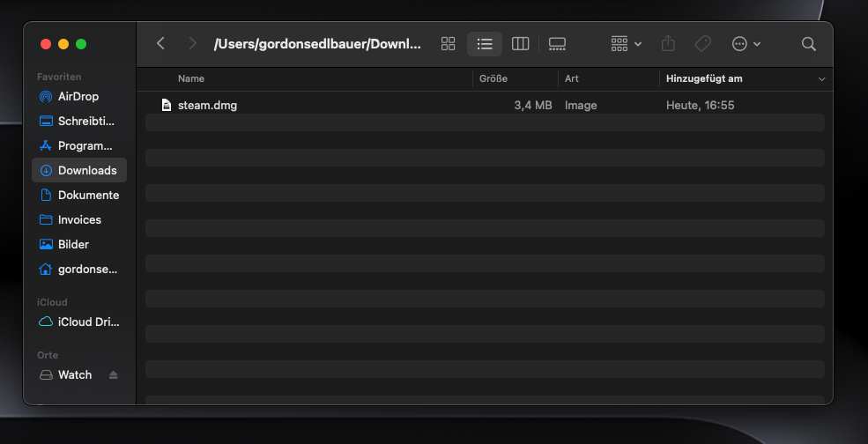This screenshot has height=444, width=868.
Task: Go forward with the right chevron
Action: [193, 43]
